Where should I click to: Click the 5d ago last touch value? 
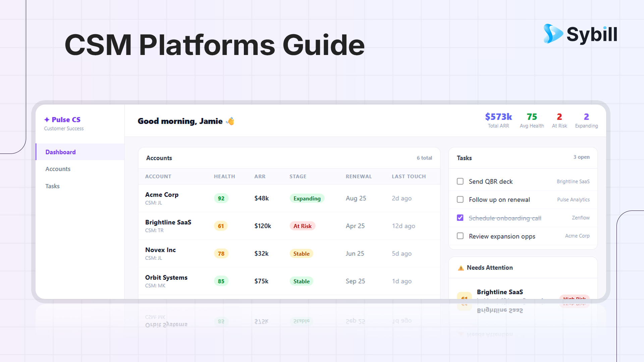(401, 254)
